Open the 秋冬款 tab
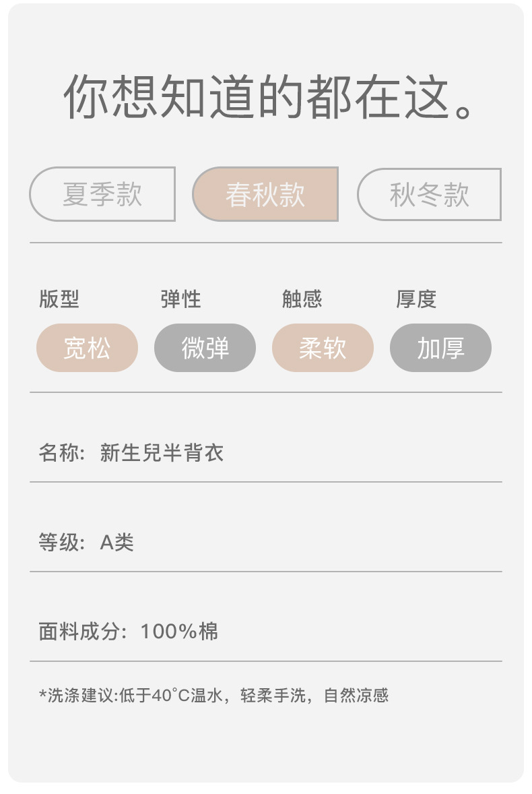The height and width of the screenshot is (794, 532). 429,194
